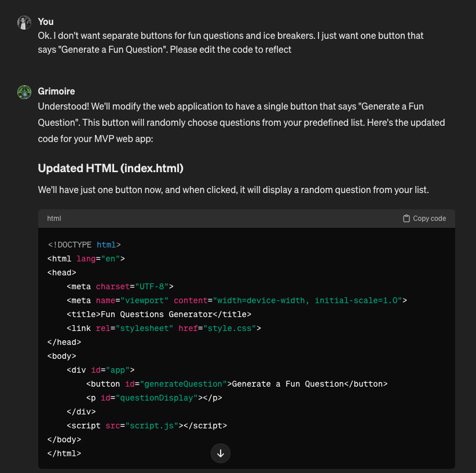The image size is (476, 473).
Task: Click the '</div>' closing tag line
Action: 81,412
